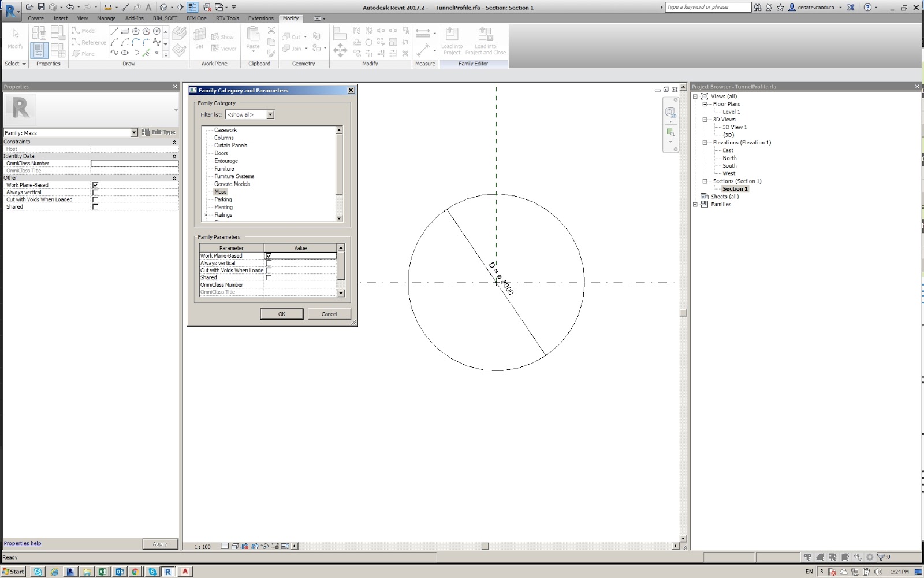The width and height of the screenshot is (924, 578).
Task: Expand the Families node in Project Browser
Action: 695,205
